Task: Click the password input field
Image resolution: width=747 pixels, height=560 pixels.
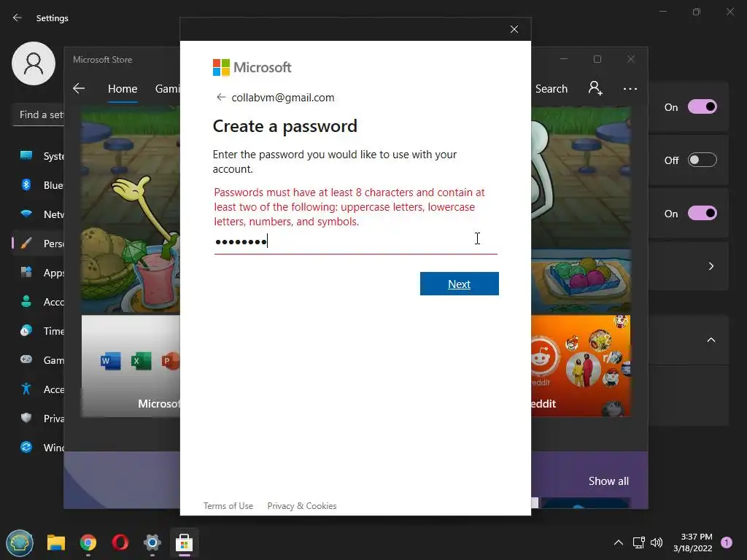Action: coord(355,241)
